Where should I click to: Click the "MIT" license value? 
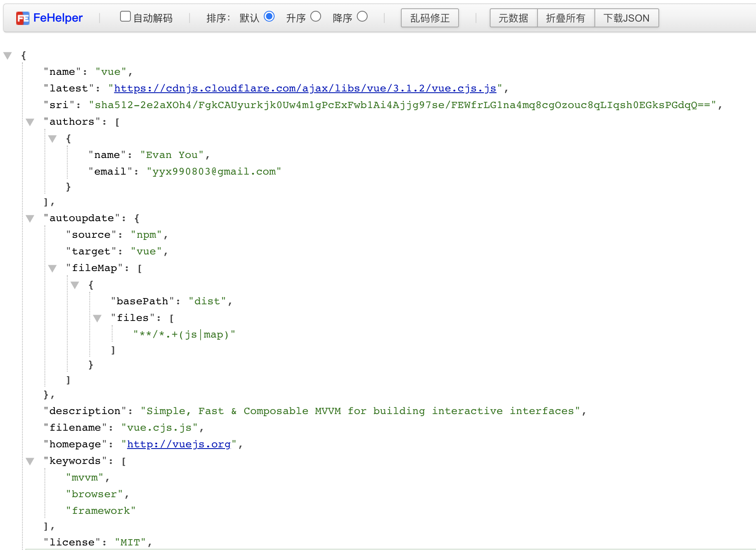(130, 543)
